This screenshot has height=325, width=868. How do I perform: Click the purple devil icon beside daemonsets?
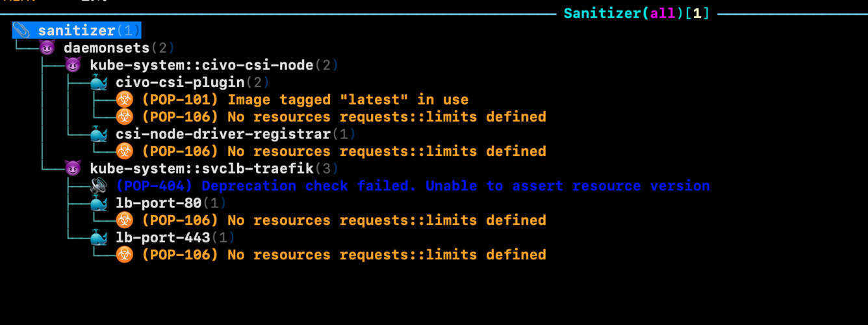click(x=47, y=47)
